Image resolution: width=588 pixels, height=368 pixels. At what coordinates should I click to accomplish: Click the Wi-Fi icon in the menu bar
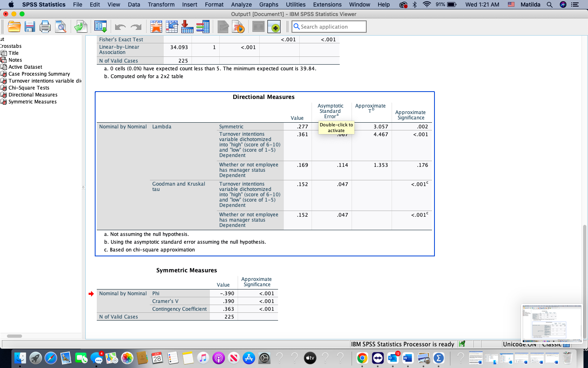(x=427, y=4)
